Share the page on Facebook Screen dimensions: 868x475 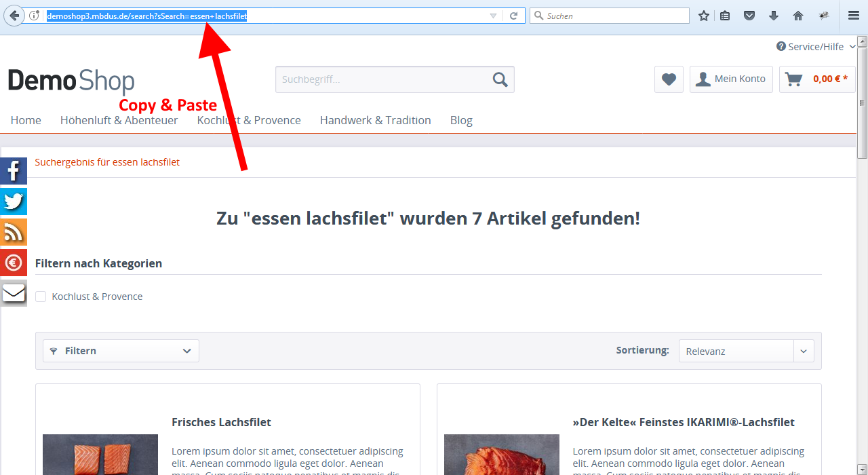coord(13,170)
